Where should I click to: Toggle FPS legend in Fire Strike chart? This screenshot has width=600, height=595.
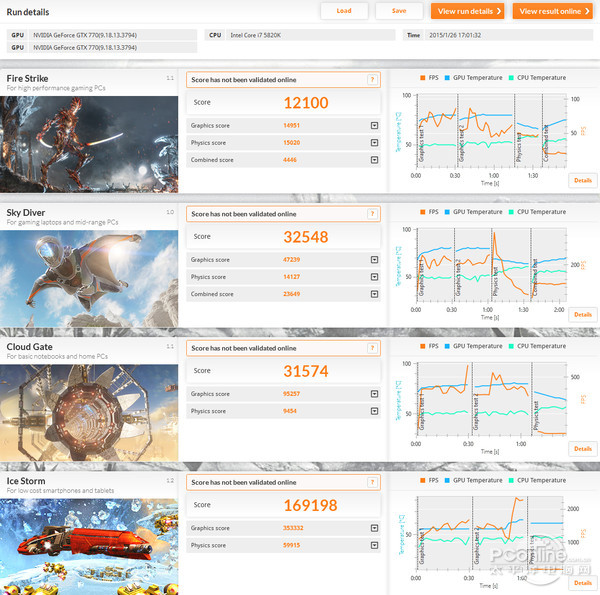(x=429, y=78)
